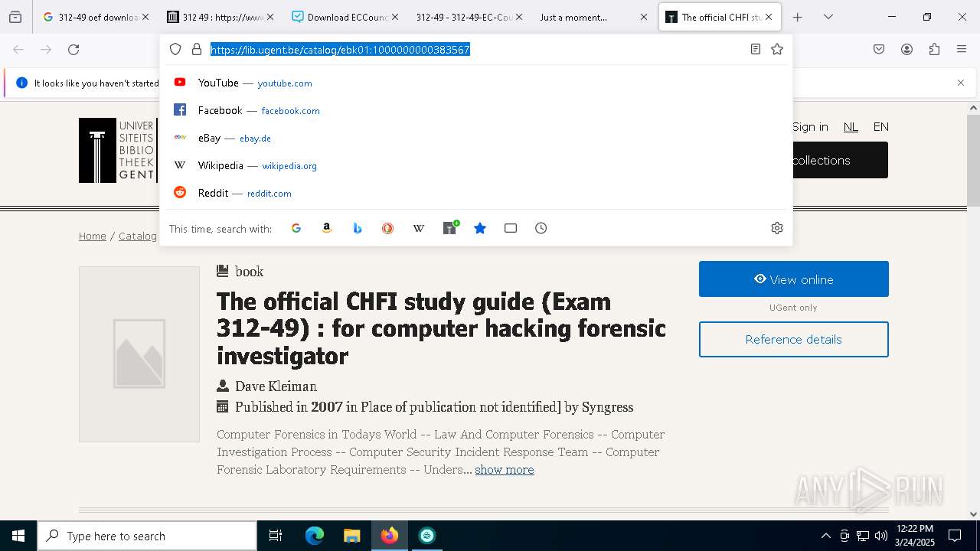Screen dimensions: 980x551
Task: Select YouTube suggestion
Action: point(476,83)
